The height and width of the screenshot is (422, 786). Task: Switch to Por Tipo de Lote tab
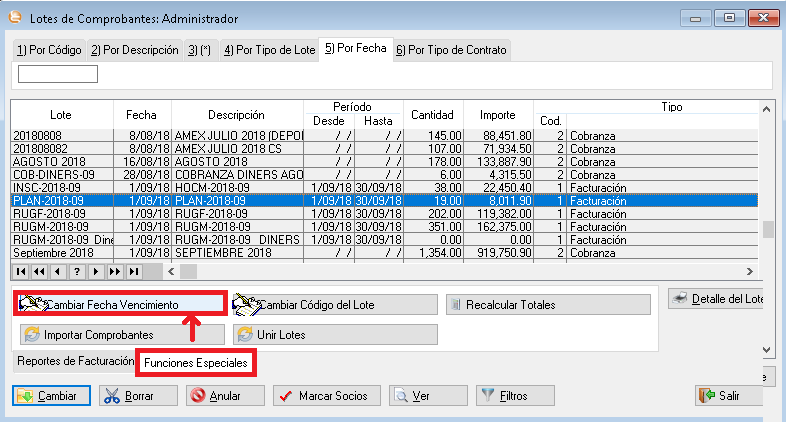click(268, 50)
